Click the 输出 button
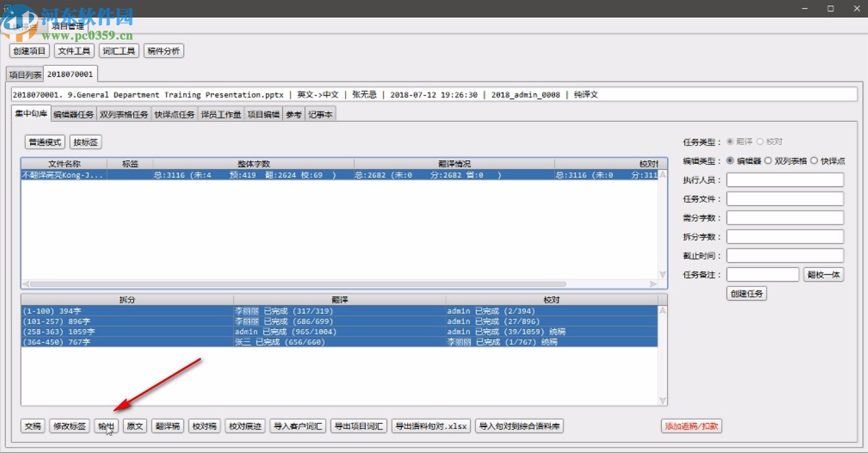The width and height of the screenshot is (868, 453). [107, 426]
